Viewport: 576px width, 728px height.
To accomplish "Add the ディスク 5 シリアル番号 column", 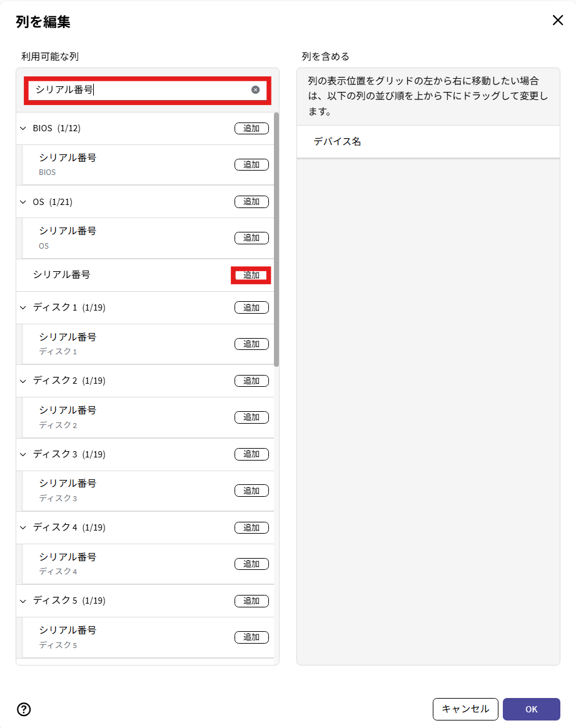I will click(251, 637).
